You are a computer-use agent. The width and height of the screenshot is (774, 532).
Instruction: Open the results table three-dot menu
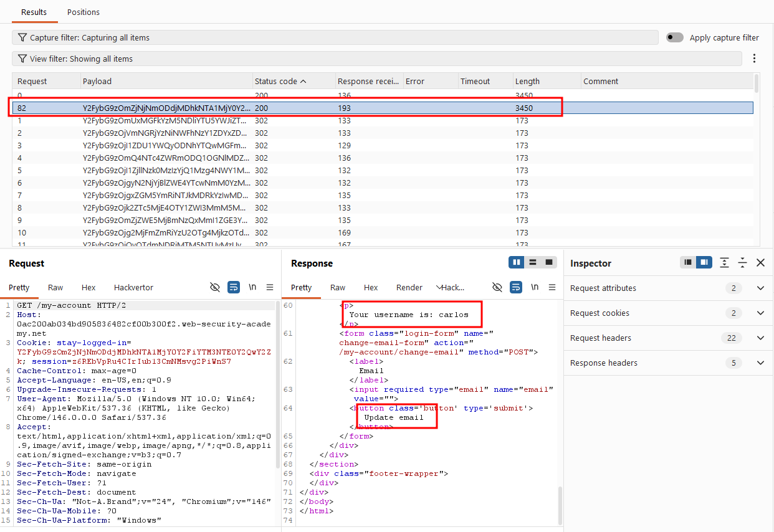pos(754,59)
